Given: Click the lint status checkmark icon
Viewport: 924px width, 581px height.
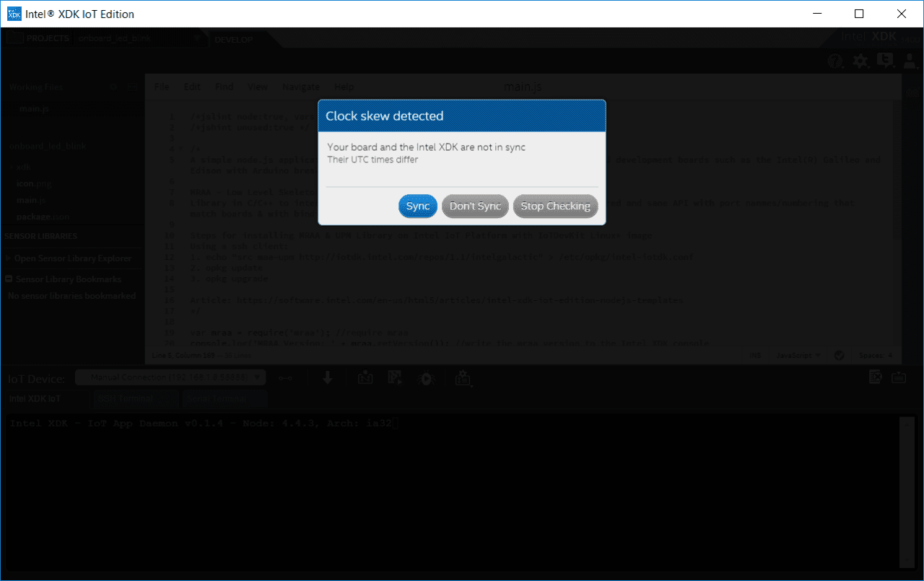Looking at the screenshot, I should [839, 355].
